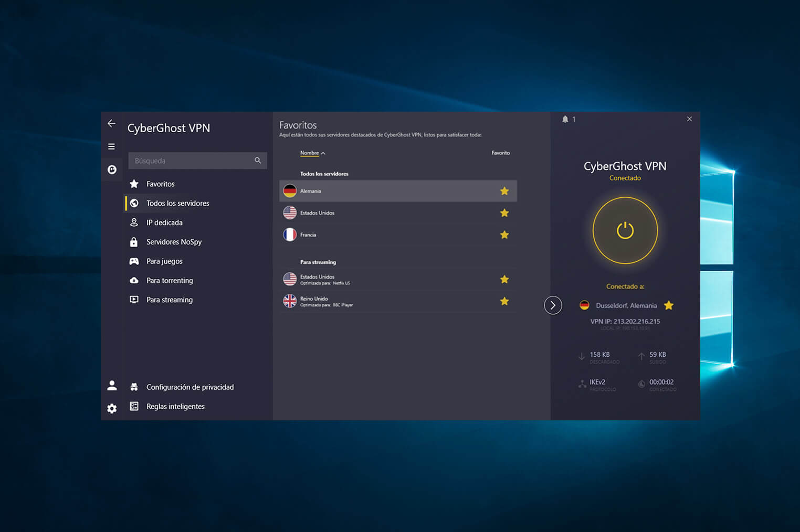Click the Para streaming section heading in list

coord(318,262)
